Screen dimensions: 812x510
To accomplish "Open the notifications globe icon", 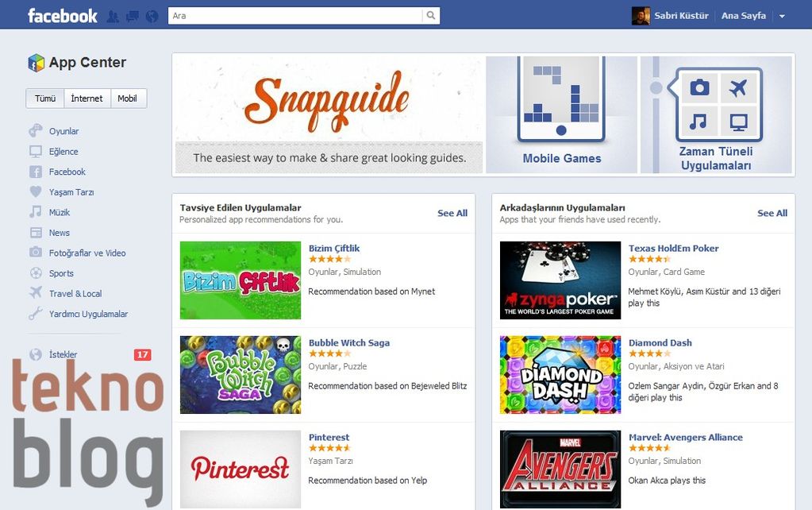I will 152,17.
